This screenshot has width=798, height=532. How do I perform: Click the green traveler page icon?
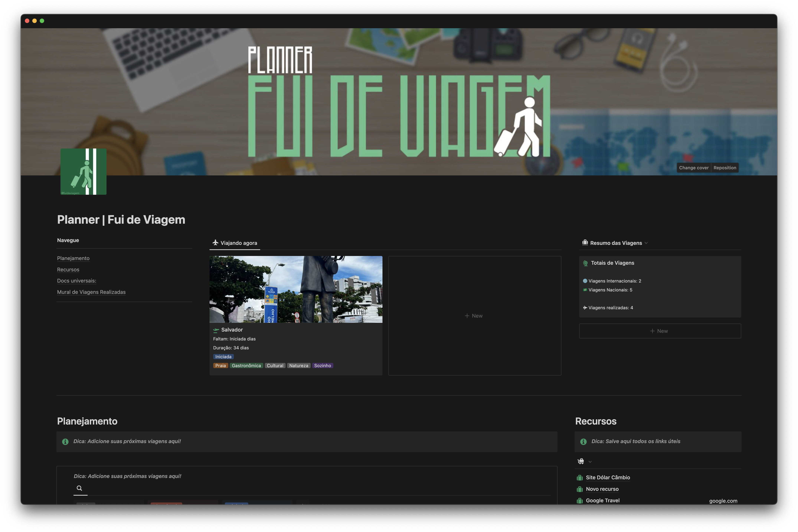83,171
